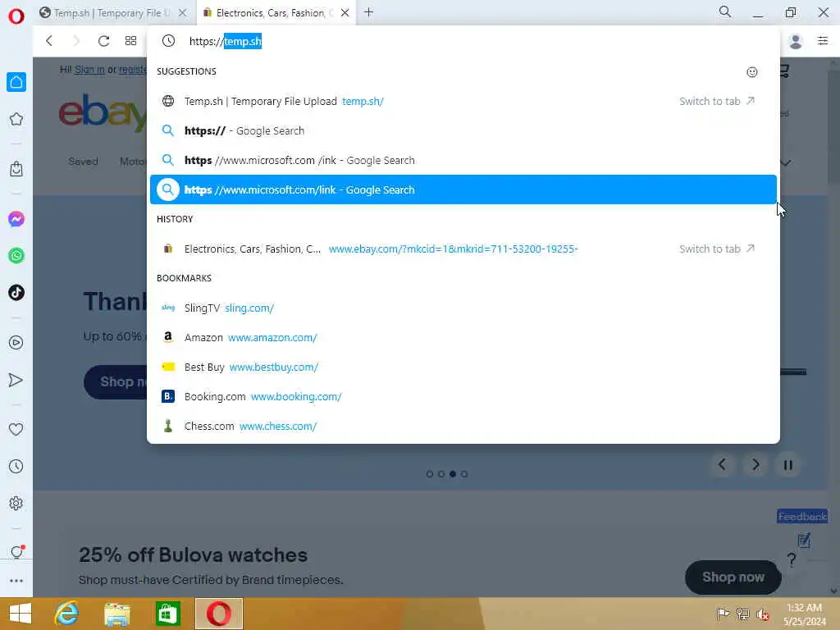Click the muted volume tray icon
Screen dimensions: 840x630
click(x=763, y=614)
